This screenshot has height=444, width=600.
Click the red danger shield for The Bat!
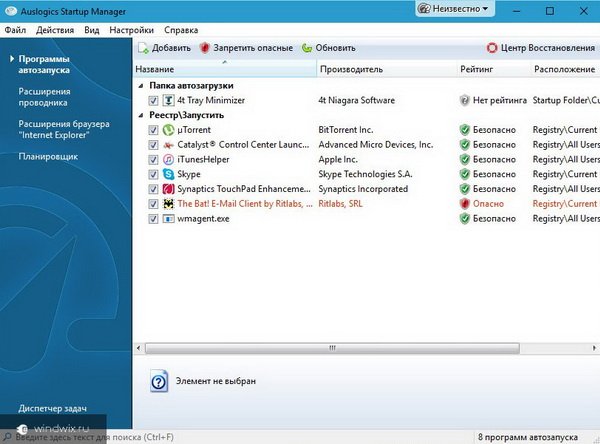[465, 204]
